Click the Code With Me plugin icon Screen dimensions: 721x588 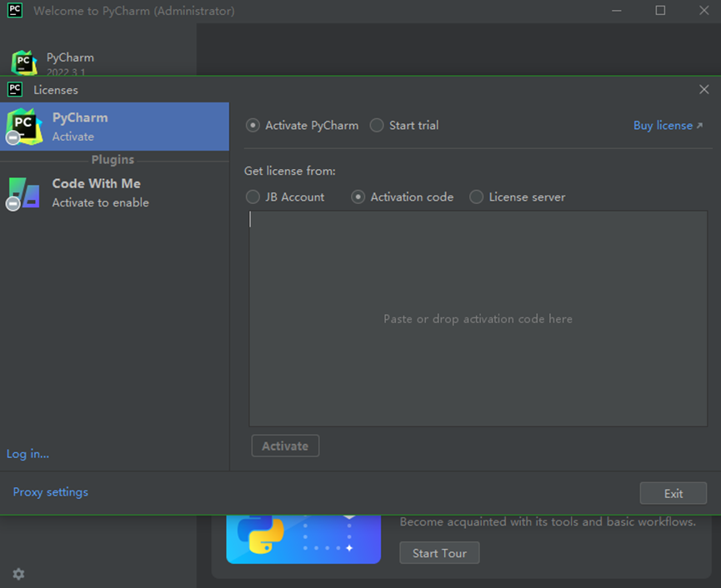coord(24,193)
